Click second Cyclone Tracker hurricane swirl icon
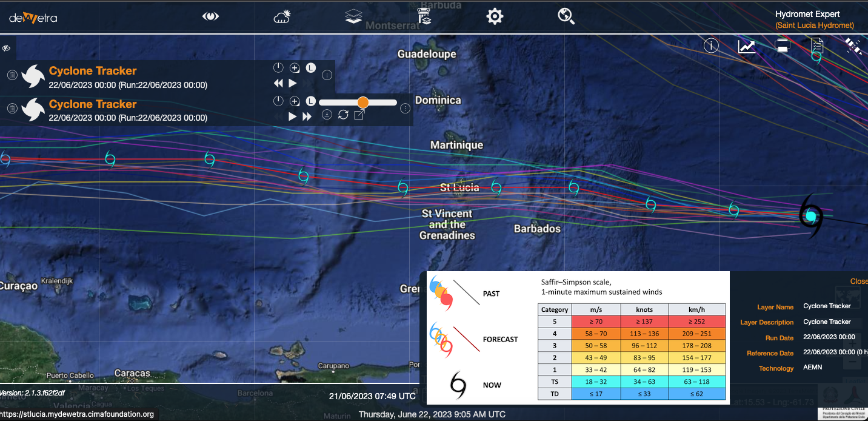Image resolution: width=868 pixels, height=421 pixels. click(x=33, y=109)
